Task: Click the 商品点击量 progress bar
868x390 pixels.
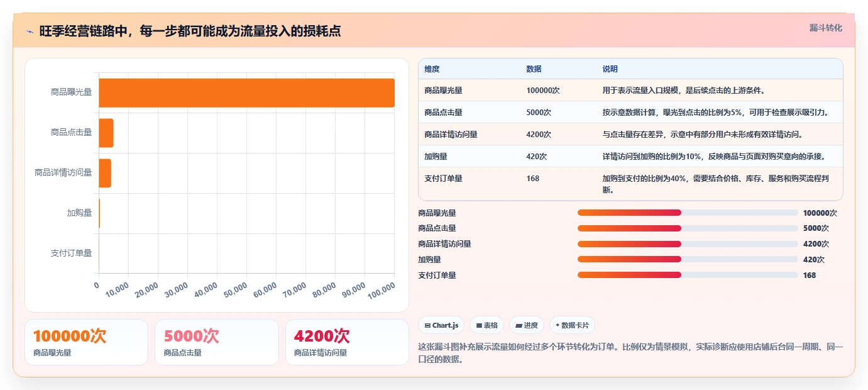Action: point(688,228)
